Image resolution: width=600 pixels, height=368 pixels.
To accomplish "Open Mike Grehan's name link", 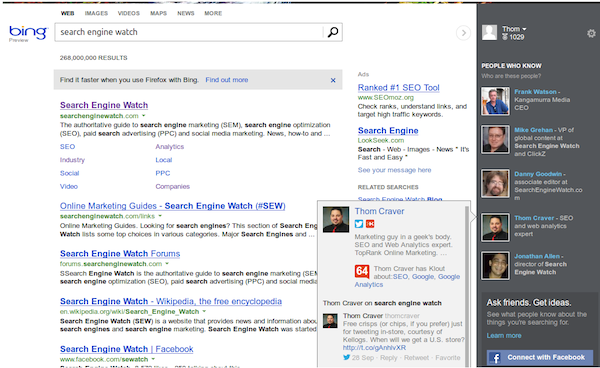I will 533,130.
